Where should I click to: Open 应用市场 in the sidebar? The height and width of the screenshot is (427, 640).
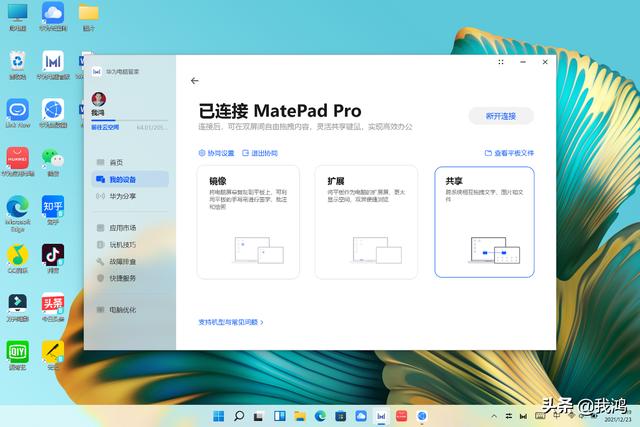click(122, 228)
